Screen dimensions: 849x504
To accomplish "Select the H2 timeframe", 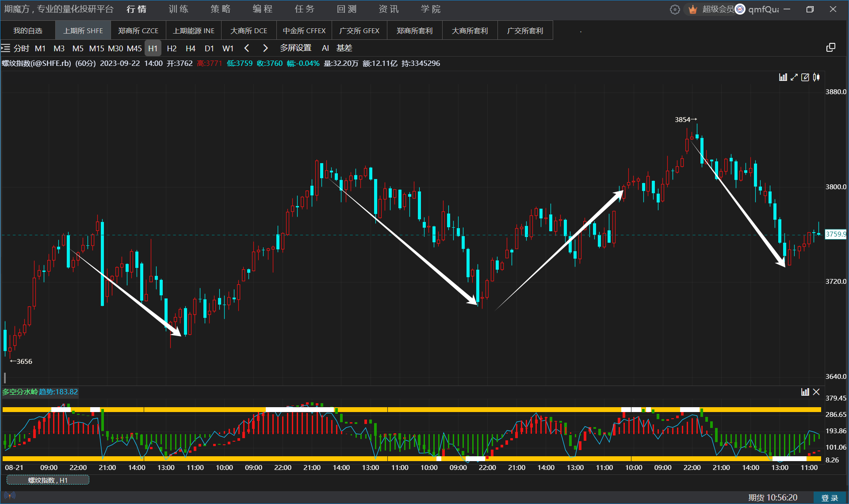I will [x=172, y=48].
